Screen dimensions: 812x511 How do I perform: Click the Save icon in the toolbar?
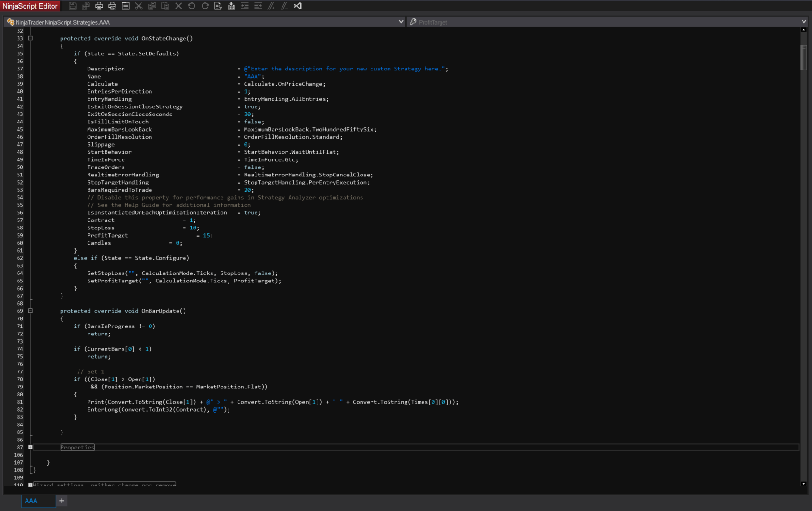click(x=72, y=6)
